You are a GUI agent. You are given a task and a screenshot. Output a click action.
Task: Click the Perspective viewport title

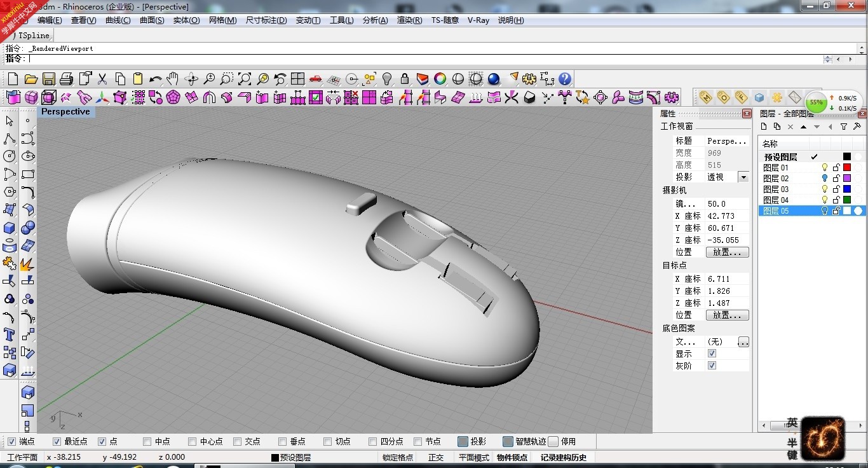pos(65,111)
